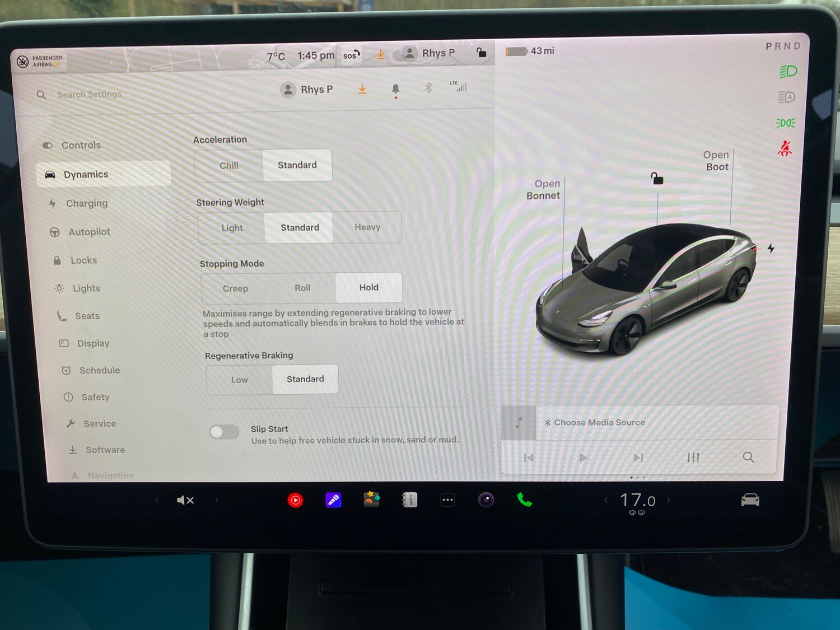
Task: Tap the driver profile Rhys P
Action: (306, 89)
